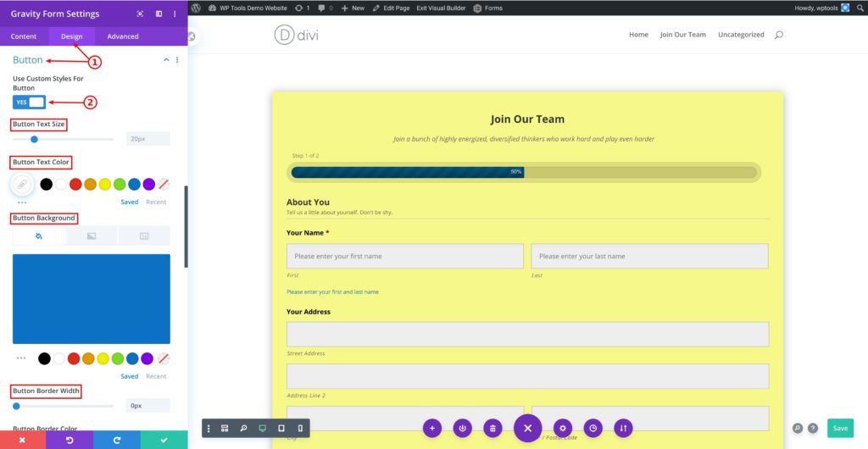868x449 pixels.
Task: Open editing history clock button
Action: click(593, 428)
